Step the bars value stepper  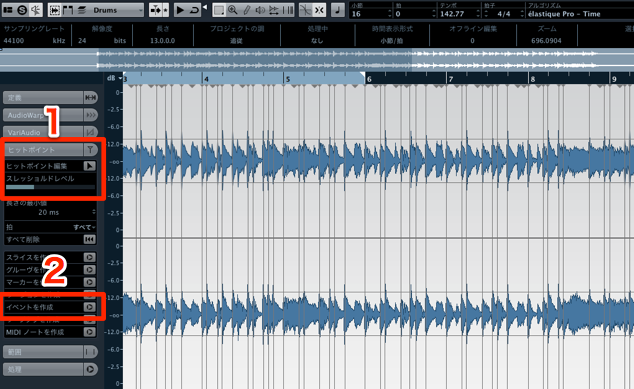tap(390, 14)
